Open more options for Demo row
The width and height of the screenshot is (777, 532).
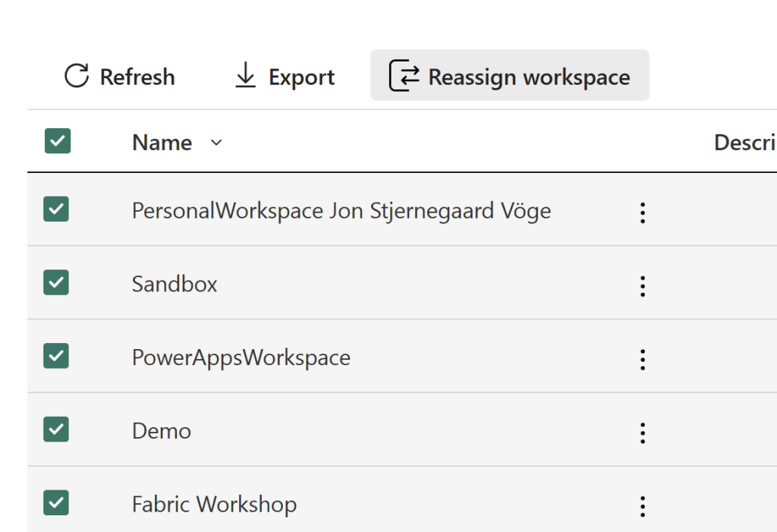pyautogui.click(x=643, y=433)
